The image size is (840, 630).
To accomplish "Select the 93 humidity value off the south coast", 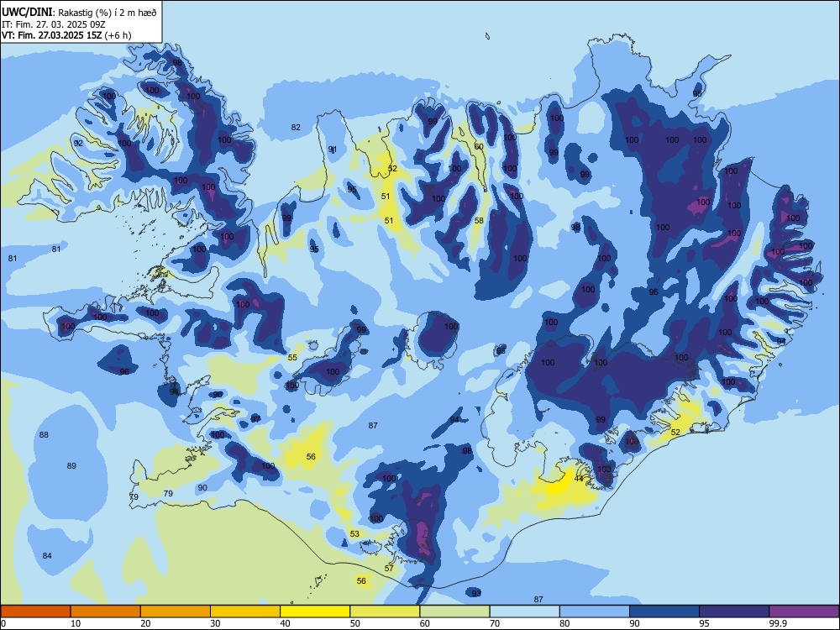I will click(x=476, y=593).
